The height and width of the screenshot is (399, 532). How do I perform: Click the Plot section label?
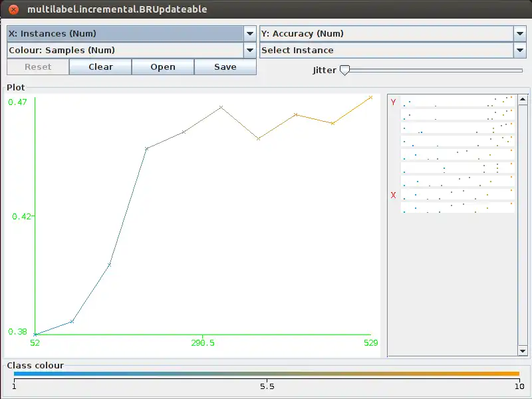pos(15,87)
